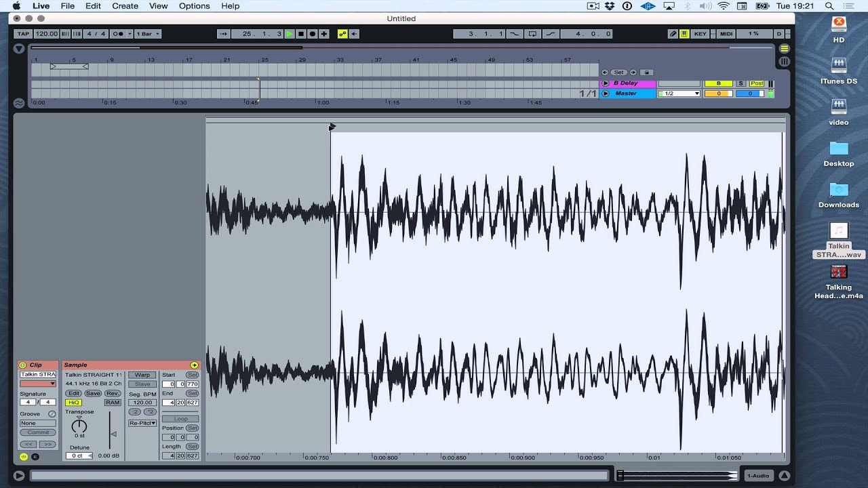The height and width of the screenshot is (488, 868).
Task: Click the End Set button
Action: (x=193, y=394)
